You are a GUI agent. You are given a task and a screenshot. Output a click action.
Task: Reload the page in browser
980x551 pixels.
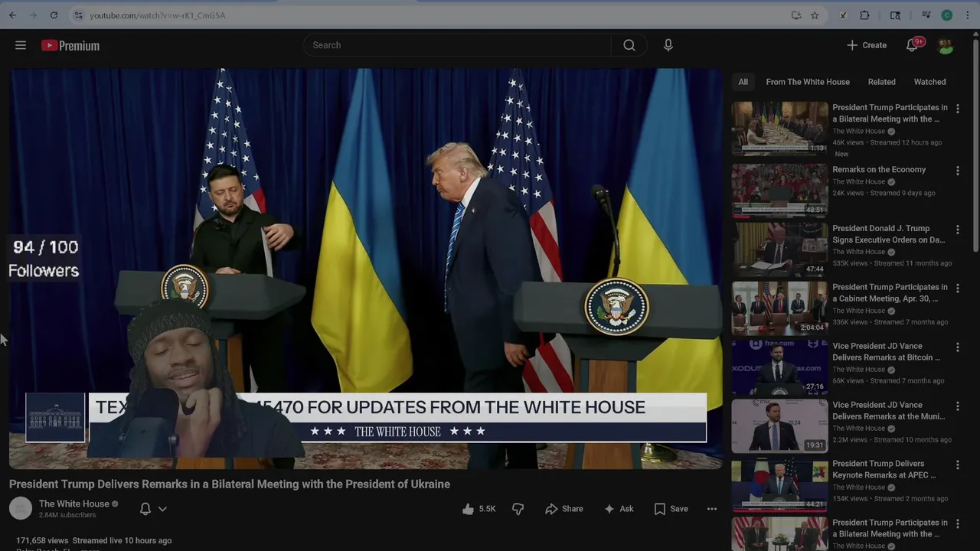click(x=54, y=15)
